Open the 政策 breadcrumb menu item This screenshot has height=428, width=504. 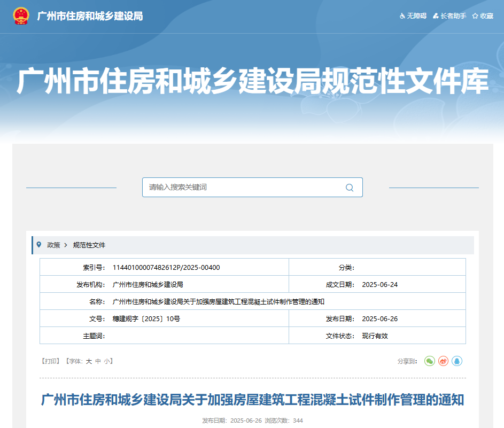coord(53,245)
